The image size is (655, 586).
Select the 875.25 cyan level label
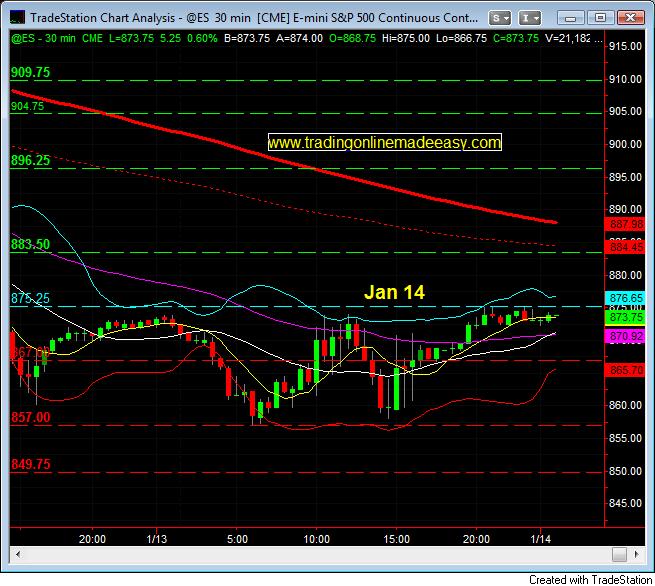coord(30,298)
